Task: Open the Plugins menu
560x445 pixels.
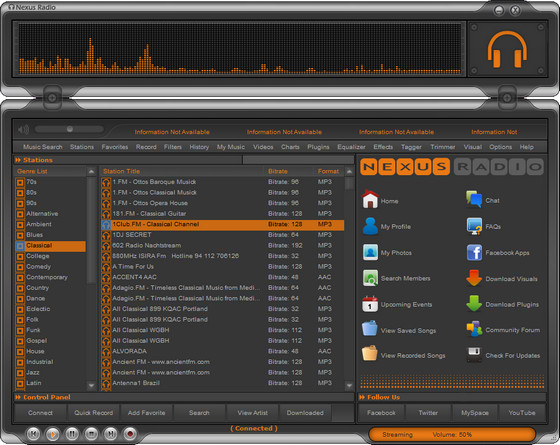Action: 318,147
